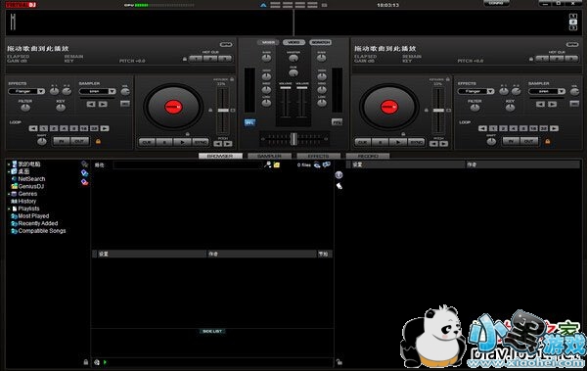Viewport: 588px width, 371px height.
Task: Toggle left deck hot cue lock
Action: (x=185, y=59)
